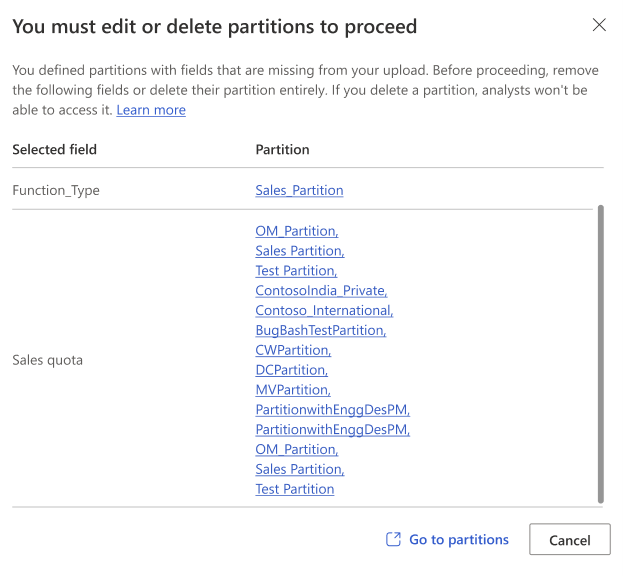
Task: Open Sales_Partition link in Function_Type row
Action: [299, 190]
